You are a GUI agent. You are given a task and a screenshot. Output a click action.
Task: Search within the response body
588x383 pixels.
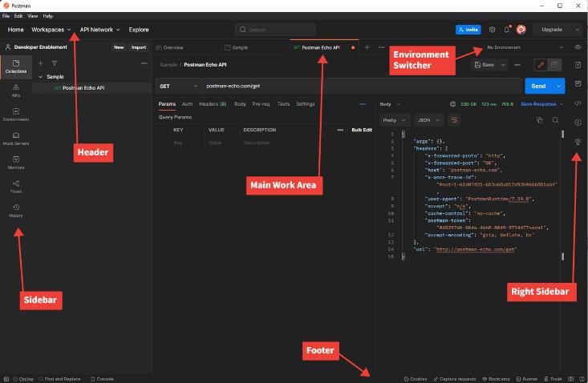coord(555,120)
